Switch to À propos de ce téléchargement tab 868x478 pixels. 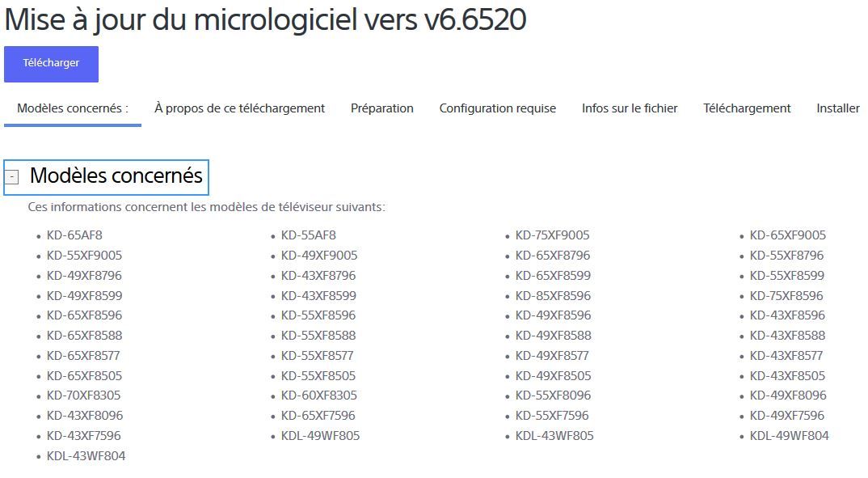(x=239, y=108)
